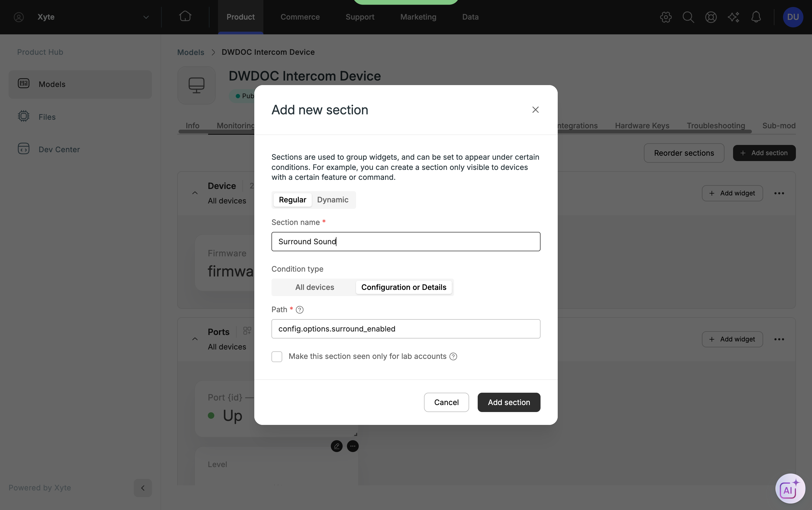Open the help lifebuoy icon

click(x=711, y=17)
